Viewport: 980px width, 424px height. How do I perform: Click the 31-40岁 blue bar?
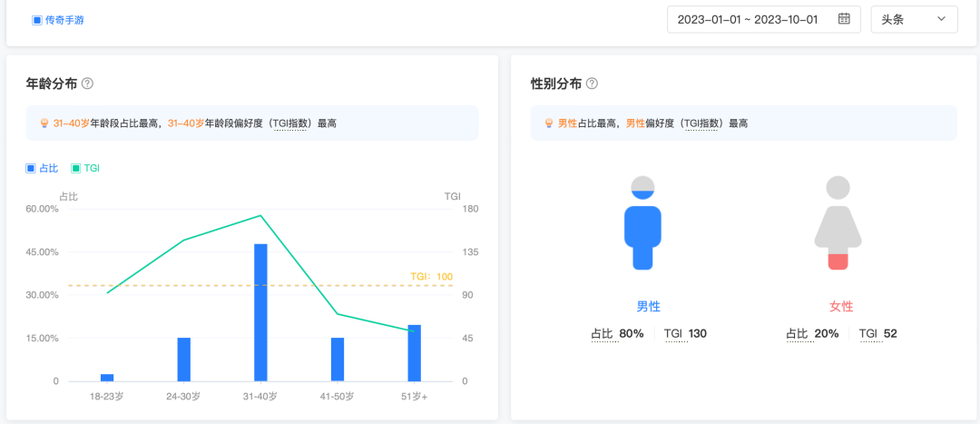coord(260,312)
